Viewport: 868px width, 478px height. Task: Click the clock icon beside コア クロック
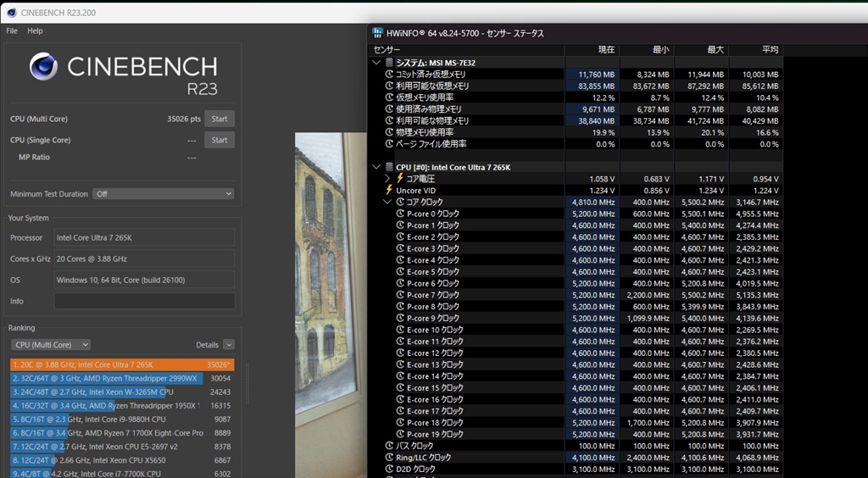(x=400, y=202)
